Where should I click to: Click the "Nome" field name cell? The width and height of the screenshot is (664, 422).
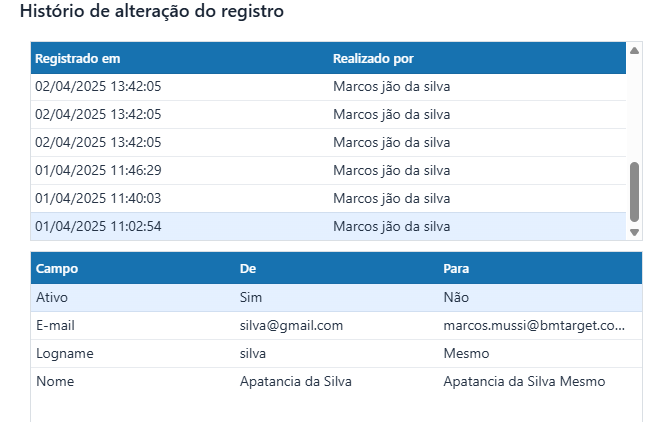[x=55, y=381]
